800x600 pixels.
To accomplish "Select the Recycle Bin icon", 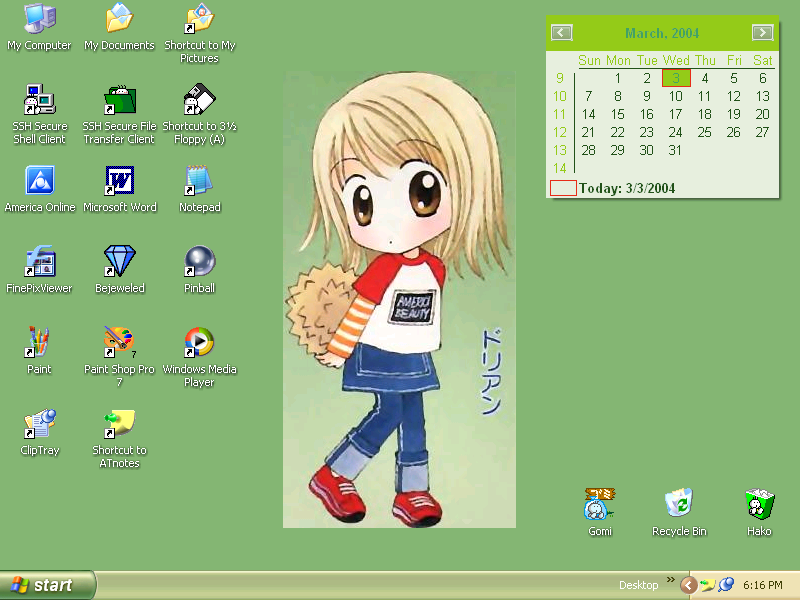I will 679,504.
